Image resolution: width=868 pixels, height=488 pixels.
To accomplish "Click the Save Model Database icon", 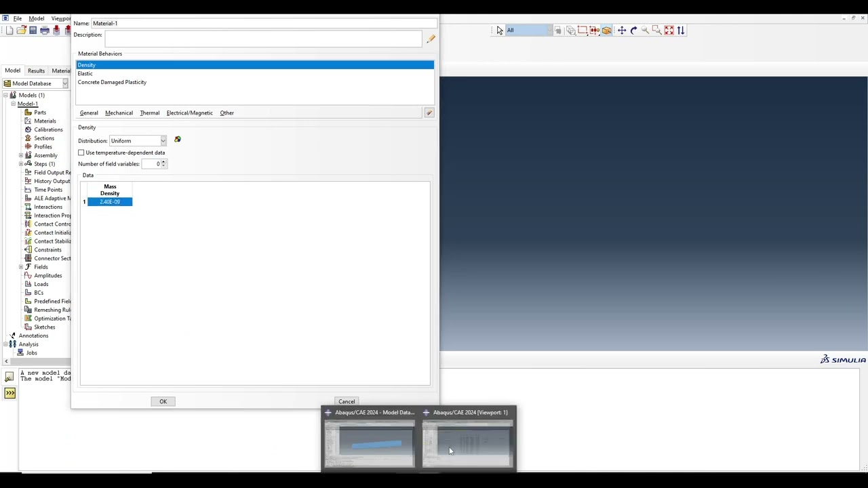I will click(33, 30).
